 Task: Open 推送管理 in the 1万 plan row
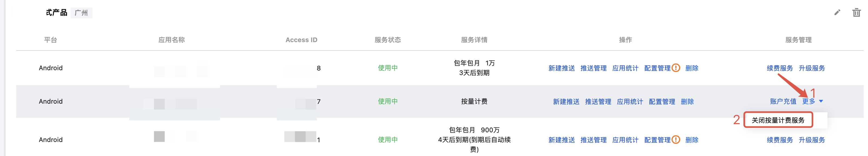[593, 68]
